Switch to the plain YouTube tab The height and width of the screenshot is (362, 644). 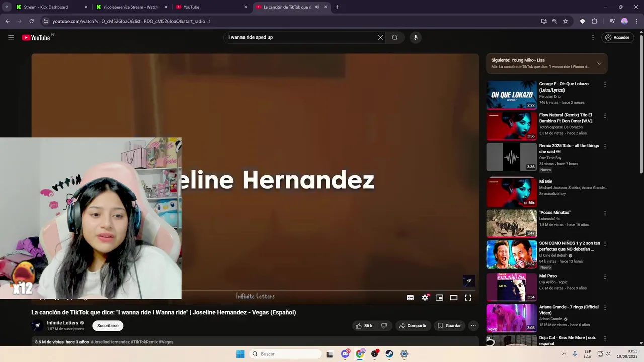211,7
